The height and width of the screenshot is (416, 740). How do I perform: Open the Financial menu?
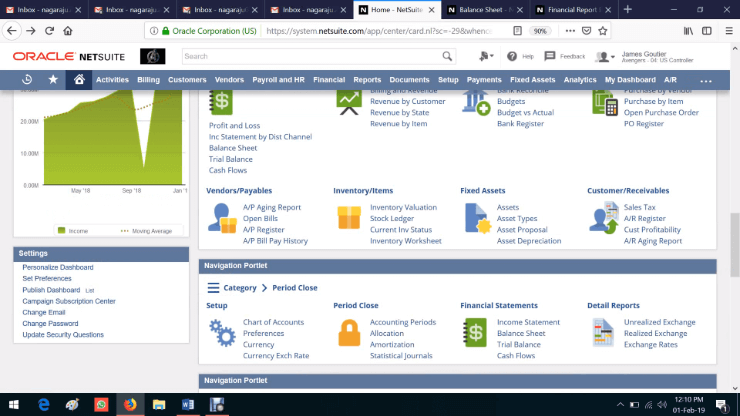[x=329, y=80]
